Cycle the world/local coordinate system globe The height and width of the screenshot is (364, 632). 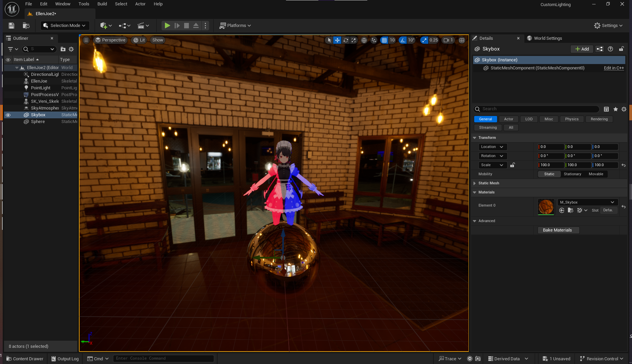coord(364,40)
